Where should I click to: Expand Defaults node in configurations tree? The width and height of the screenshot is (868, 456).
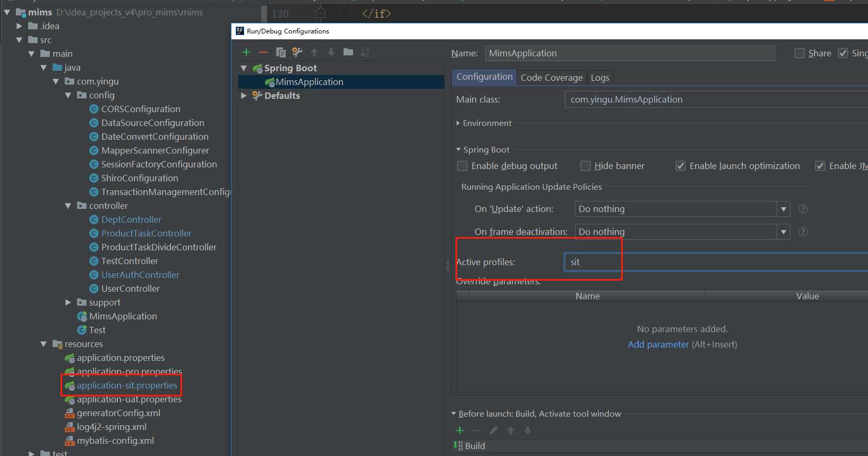(244, 96)
